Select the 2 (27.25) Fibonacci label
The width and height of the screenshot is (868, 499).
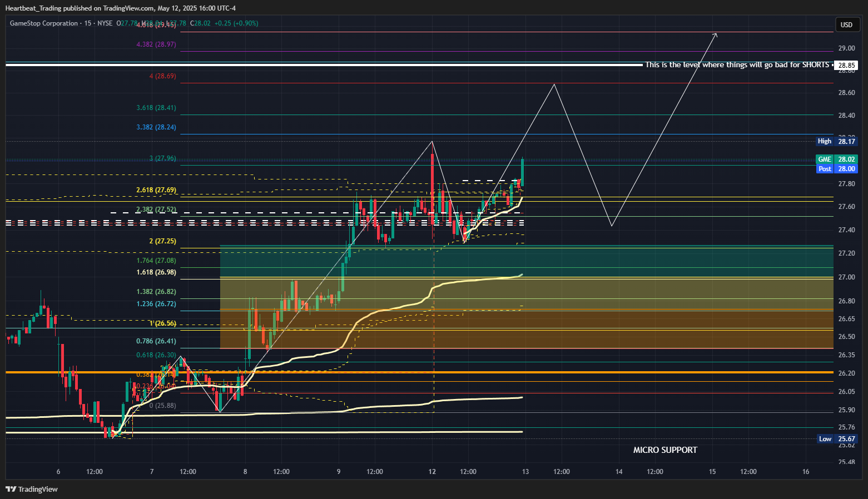tap(163, 241)
